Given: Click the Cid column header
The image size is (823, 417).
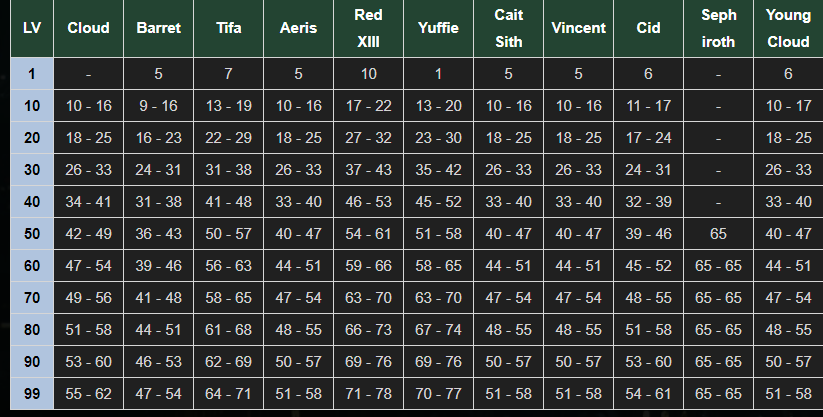Looking at the screenshot, I should [648, 28].
